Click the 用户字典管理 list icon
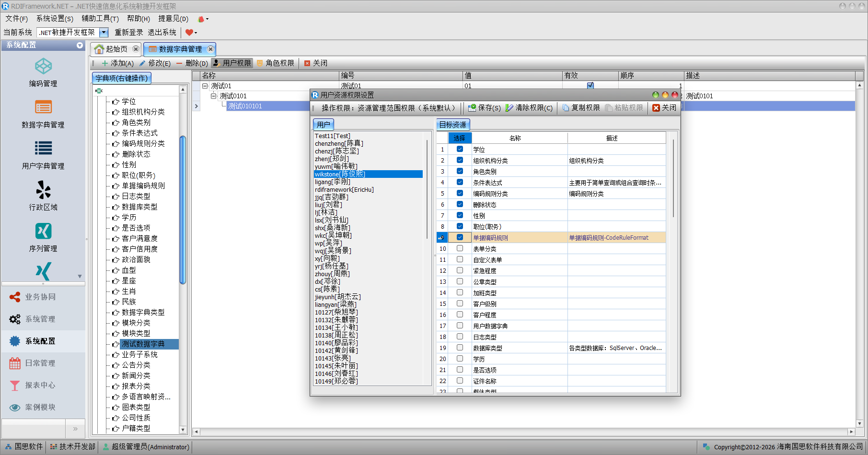Viewport: 868px width, 455px height. tap(43, 149)
